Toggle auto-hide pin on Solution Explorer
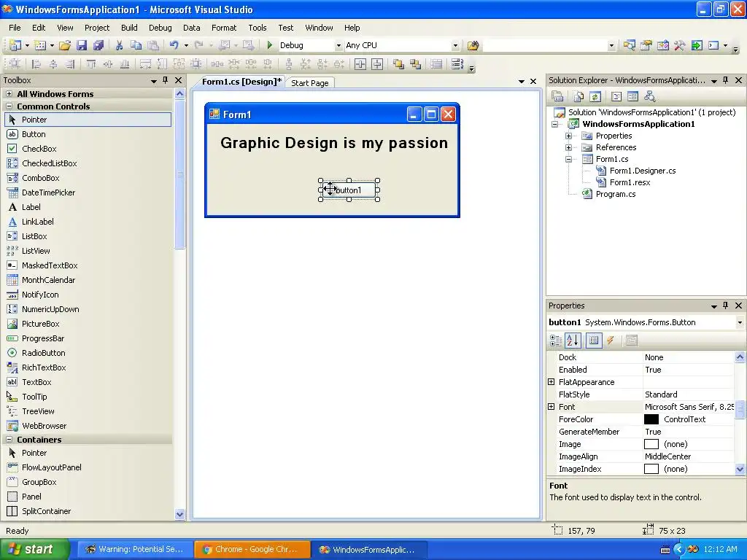The width and height of the screenshot is (747, 560). [726, 80]
